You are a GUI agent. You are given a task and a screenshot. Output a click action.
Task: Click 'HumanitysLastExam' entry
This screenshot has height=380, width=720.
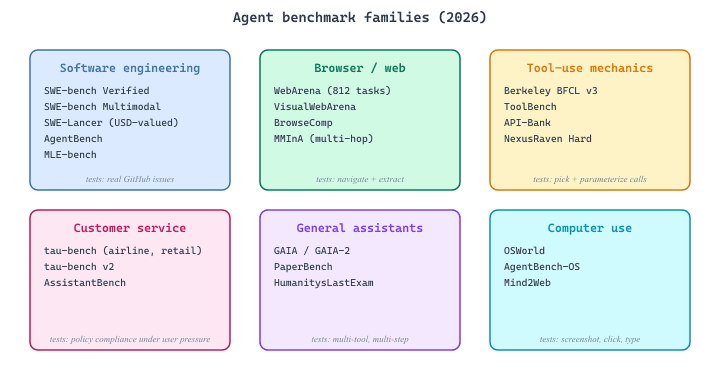[x=324, y=283]
